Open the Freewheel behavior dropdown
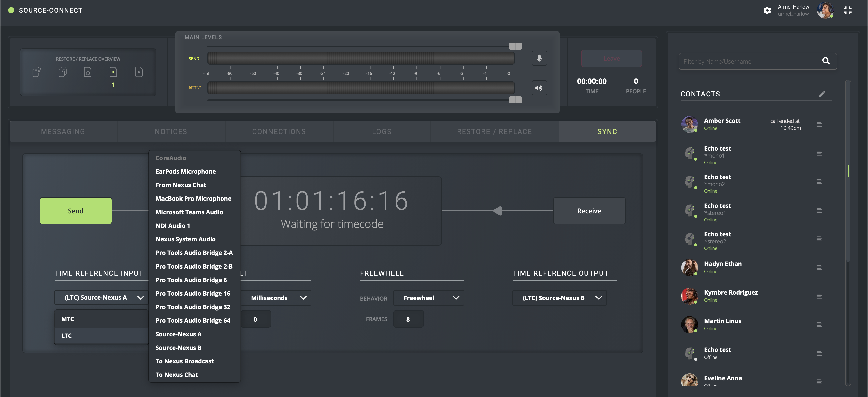This screenshot has height=397, width=868. [428, 298]
